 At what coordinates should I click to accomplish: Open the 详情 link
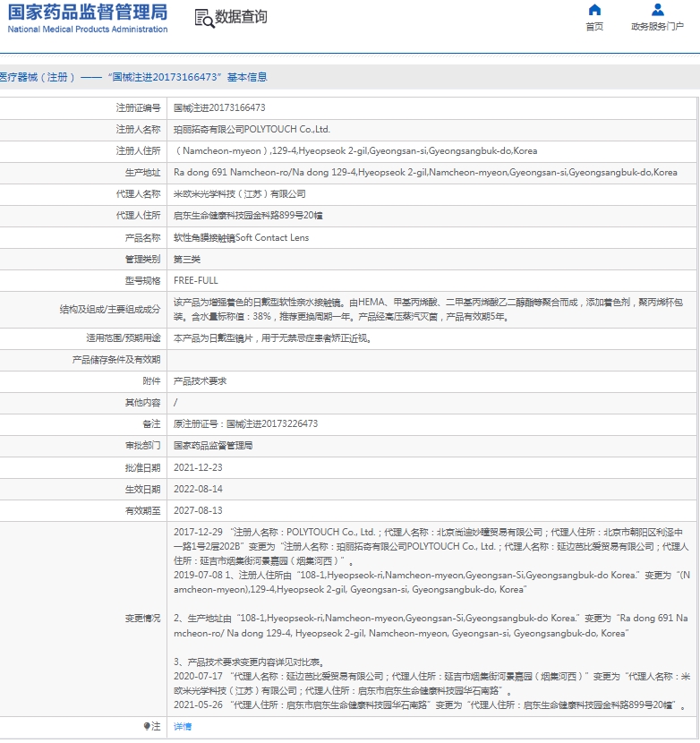pyautogui.click(x=183, y=726)
